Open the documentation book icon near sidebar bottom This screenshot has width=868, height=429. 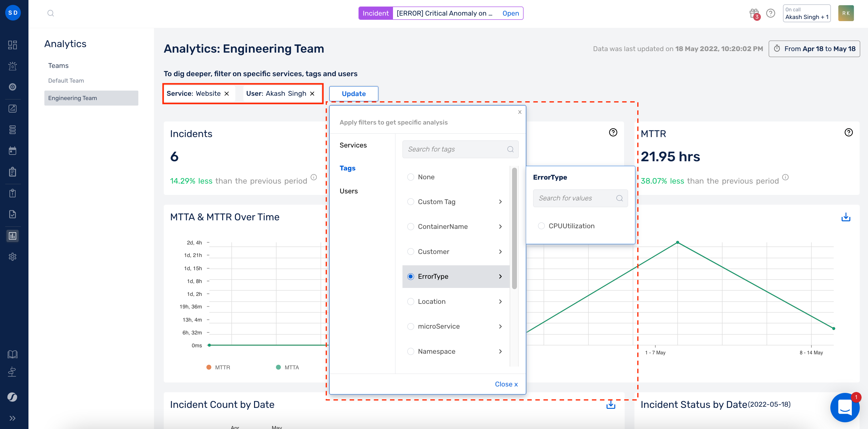13,354
